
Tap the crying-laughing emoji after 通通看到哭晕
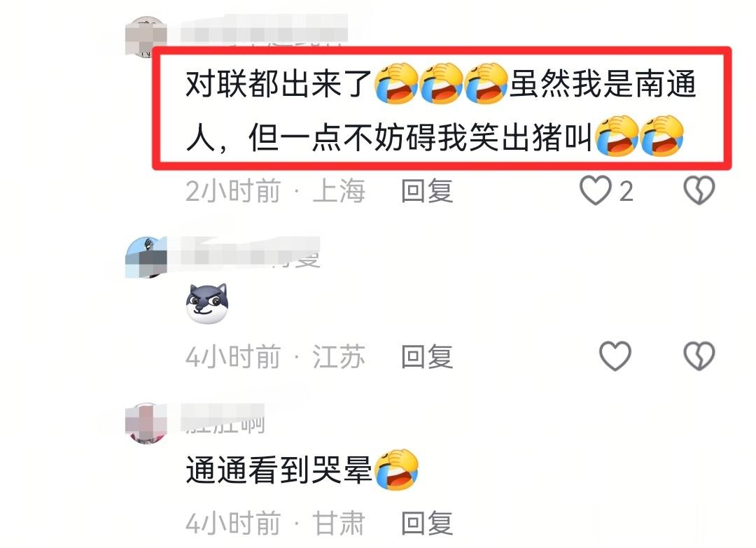coord(397,470)
